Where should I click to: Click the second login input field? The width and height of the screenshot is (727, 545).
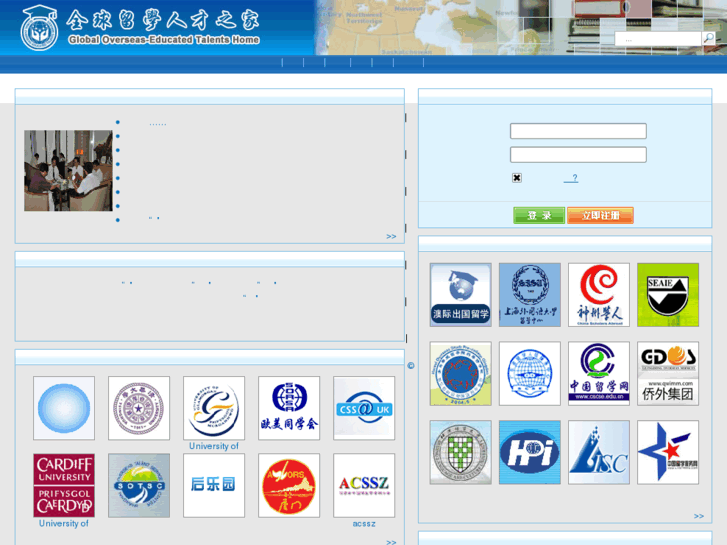click(x=578, y=155)
